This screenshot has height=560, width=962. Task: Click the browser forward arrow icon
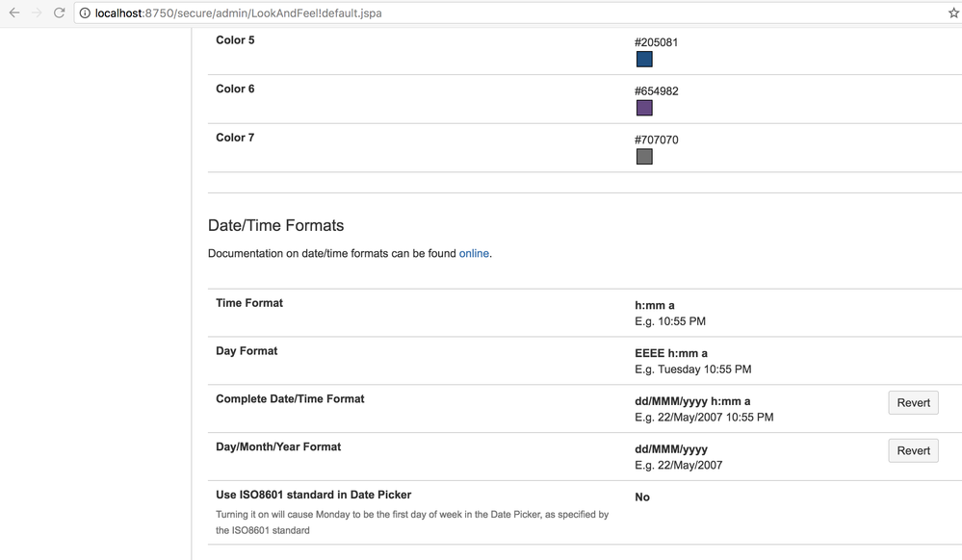pos(37,13)
